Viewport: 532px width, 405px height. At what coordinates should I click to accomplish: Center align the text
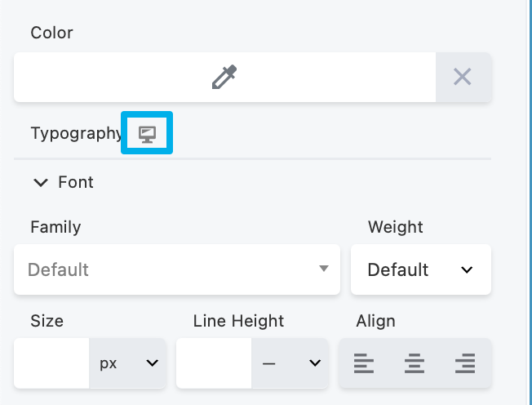(415, 363)
